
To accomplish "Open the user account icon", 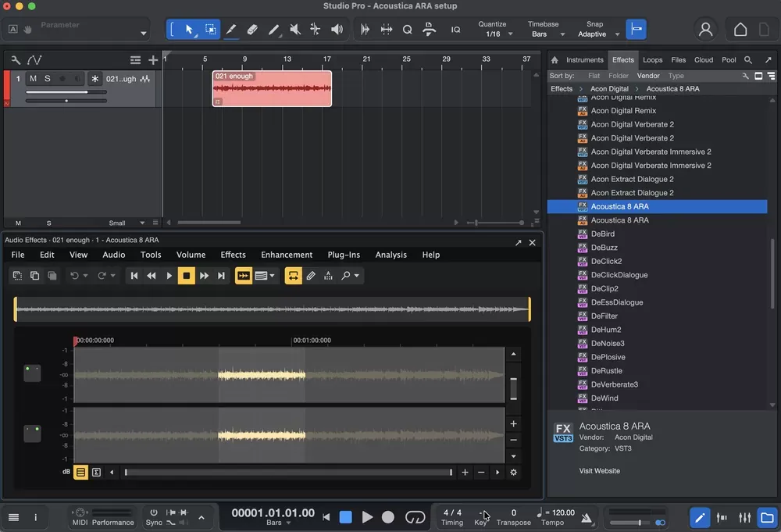I will coord(705,30).
